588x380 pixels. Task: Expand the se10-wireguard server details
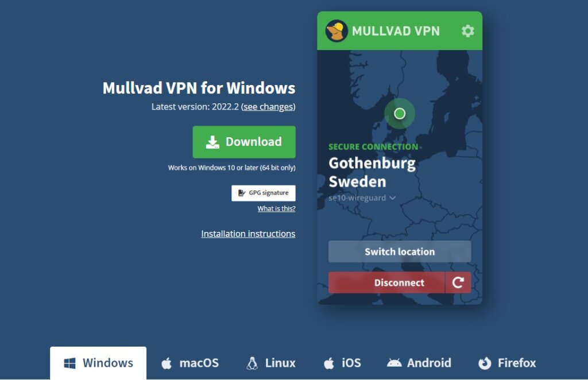point(362,198)
